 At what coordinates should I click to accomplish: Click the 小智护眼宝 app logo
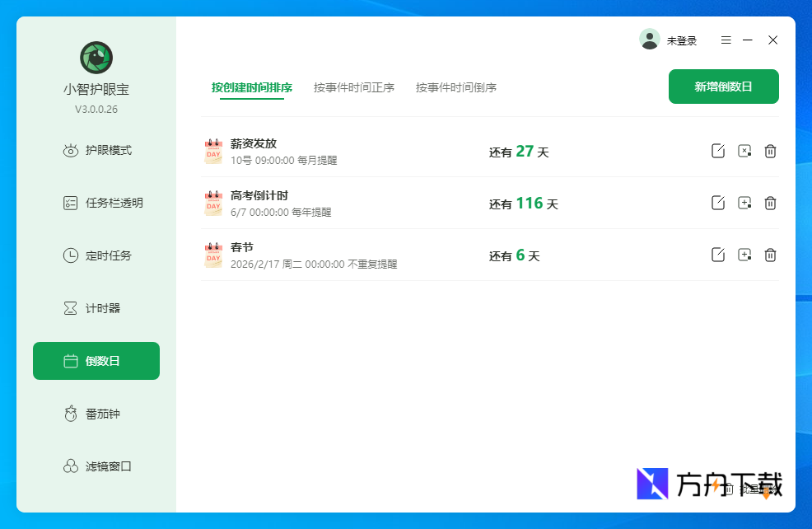coord(96,58)
